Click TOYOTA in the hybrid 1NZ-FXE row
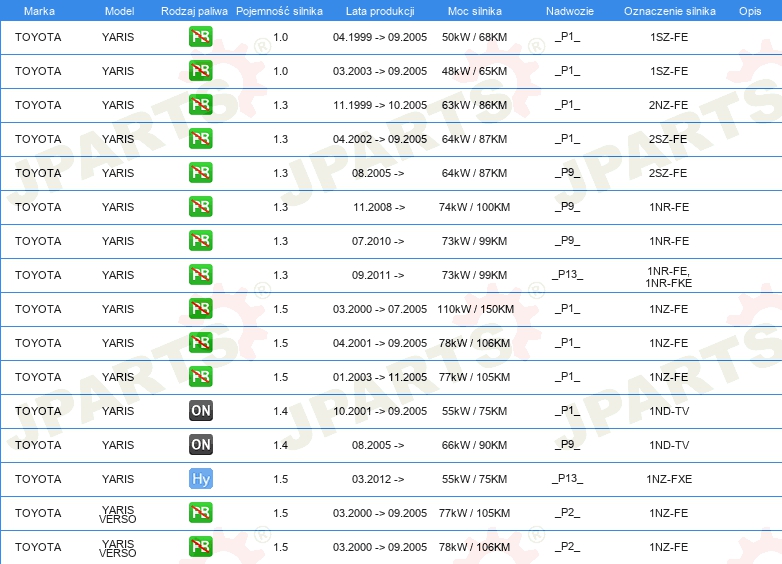Screen dimensions: 782x564 tap(38, 479)
